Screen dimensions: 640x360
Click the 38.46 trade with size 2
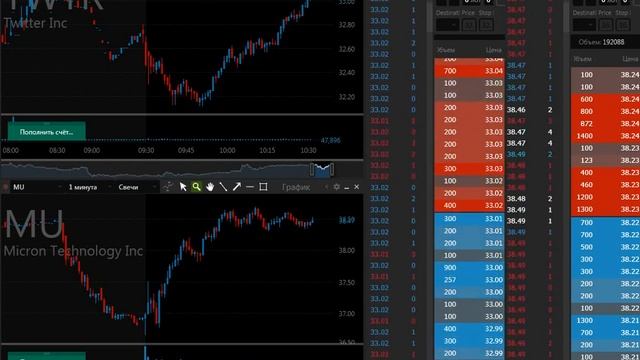529,110
